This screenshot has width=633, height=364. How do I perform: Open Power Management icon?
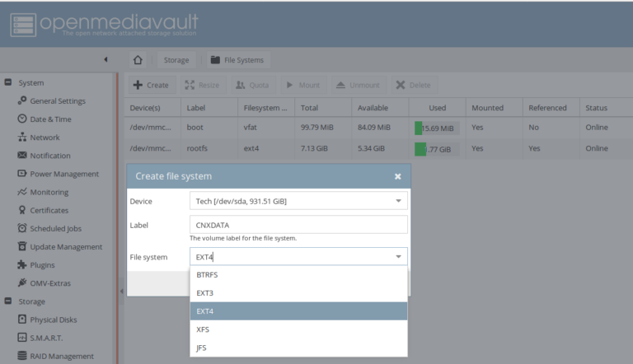point(22,174)
